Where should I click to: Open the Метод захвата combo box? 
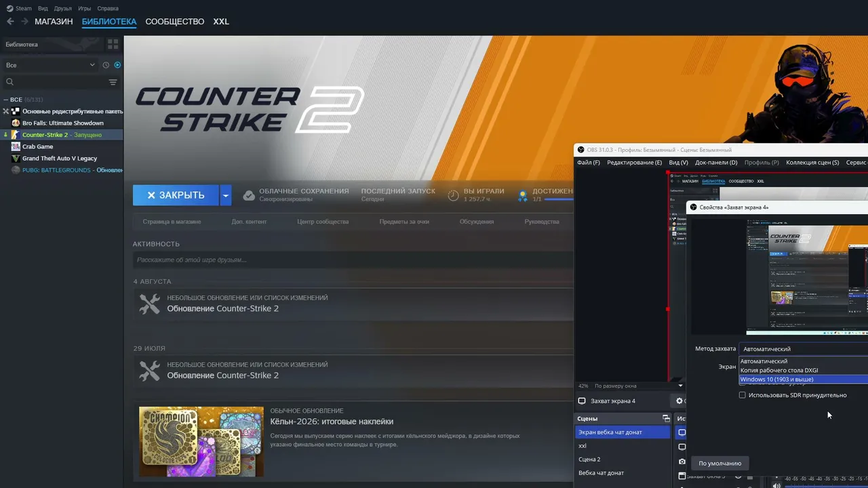pyautogui.click(x=804, y=349)
